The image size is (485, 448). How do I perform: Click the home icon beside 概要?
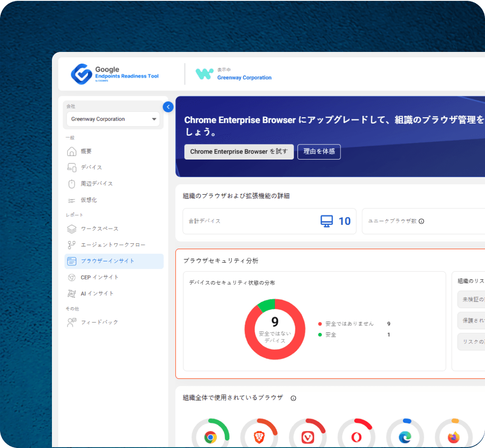click(x=72, y=151)
